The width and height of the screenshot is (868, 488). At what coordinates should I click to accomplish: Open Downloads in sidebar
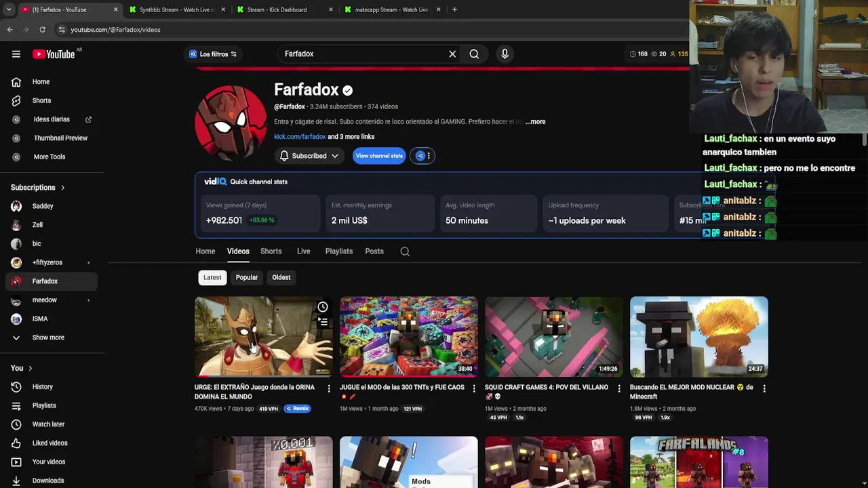coord(49,481)
